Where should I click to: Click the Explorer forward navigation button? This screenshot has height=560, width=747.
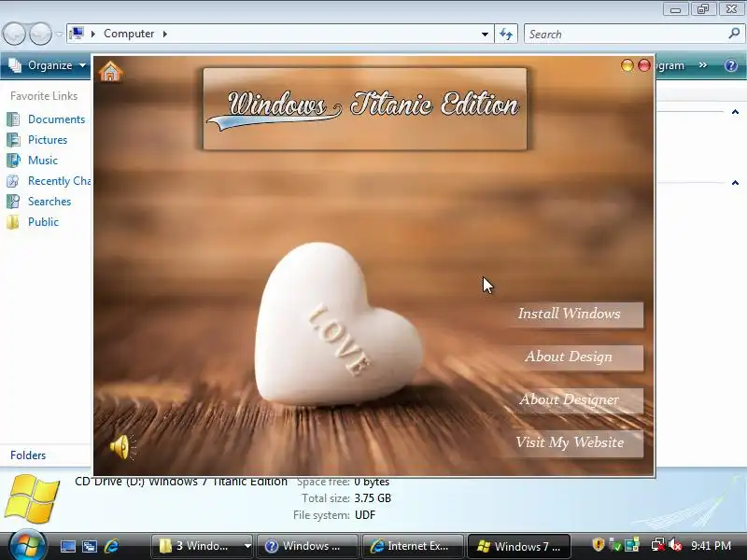point(40,34)
